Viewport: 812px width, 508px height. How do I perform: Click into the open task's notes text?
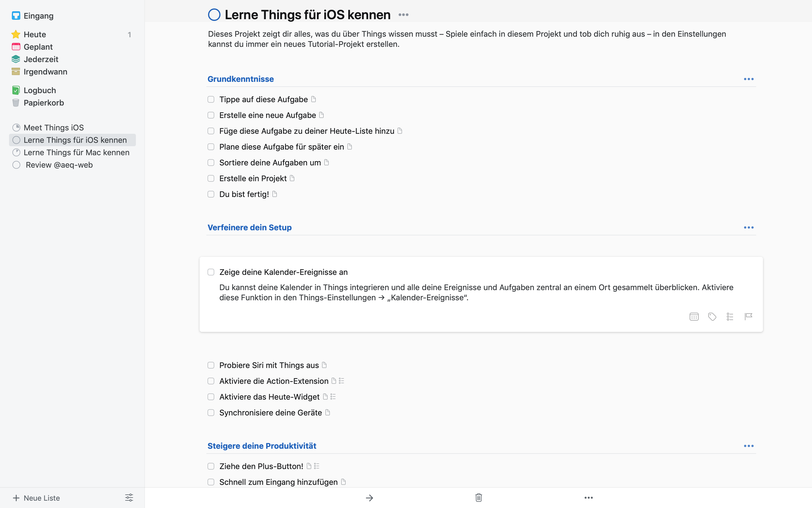pyautogui.click(x=476, y=292)
